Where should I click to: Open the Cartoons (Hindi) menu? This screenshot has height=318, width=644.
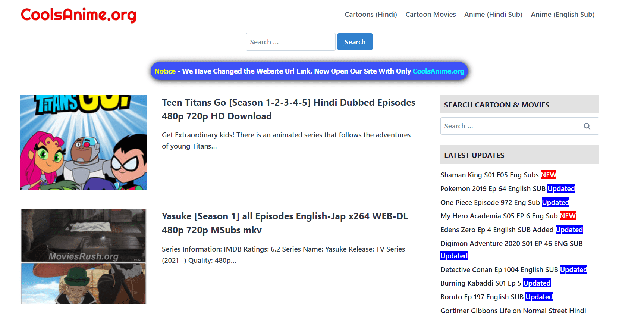tap(371, 15)
